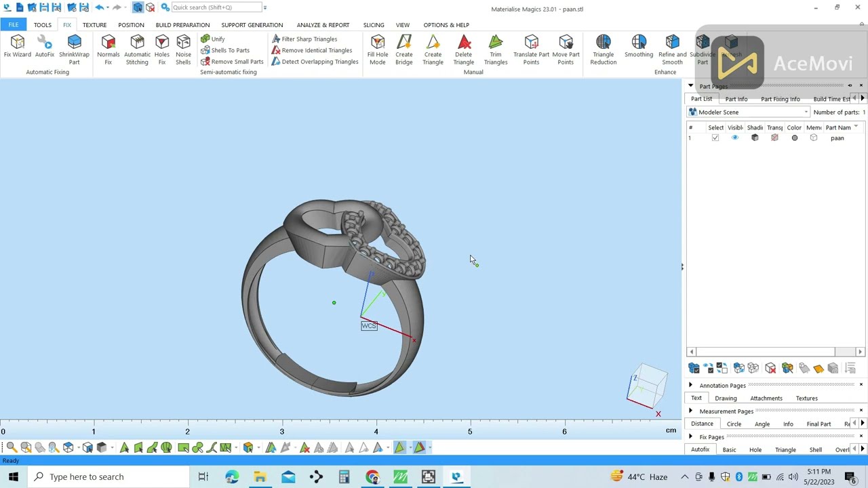
Task: Collapse the Part Pages panel
Action: 690,86
